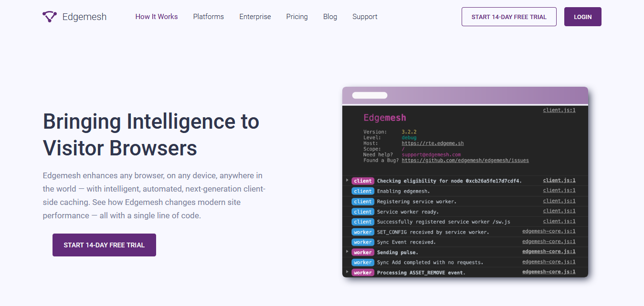
Task: Expand the 'Processing ASSET_REMOVE event.' log row
Action: click(347, 272)
